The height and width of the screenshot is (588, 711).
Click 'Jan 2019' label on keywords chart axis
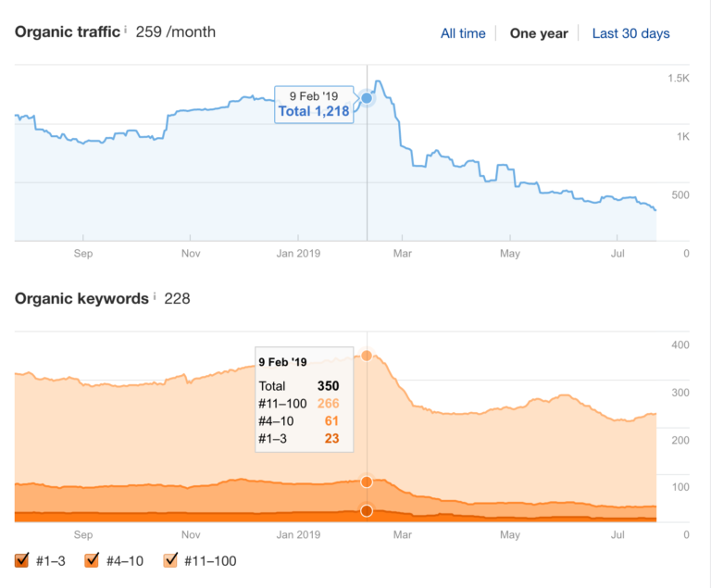[298, 534]
